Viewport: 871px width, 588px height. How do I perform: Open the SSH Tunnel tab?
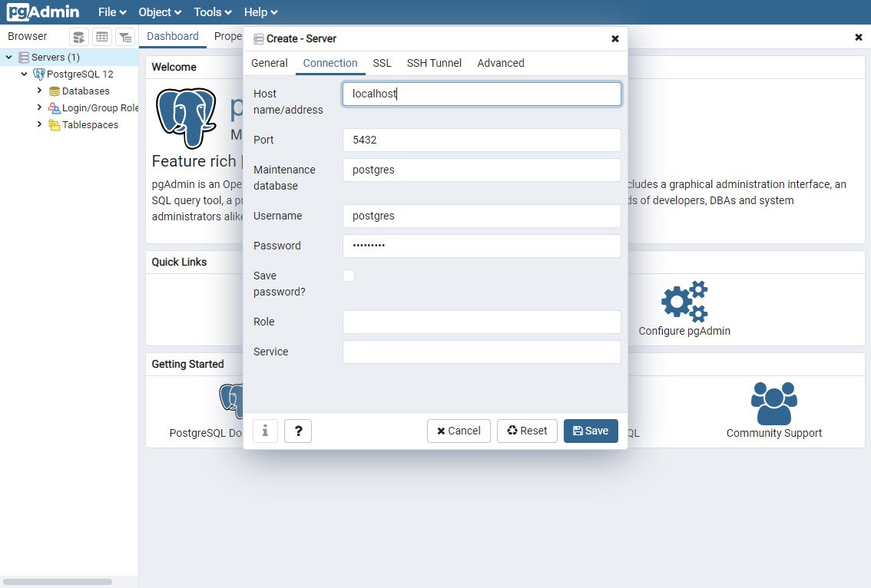click(x=435, y=63)
